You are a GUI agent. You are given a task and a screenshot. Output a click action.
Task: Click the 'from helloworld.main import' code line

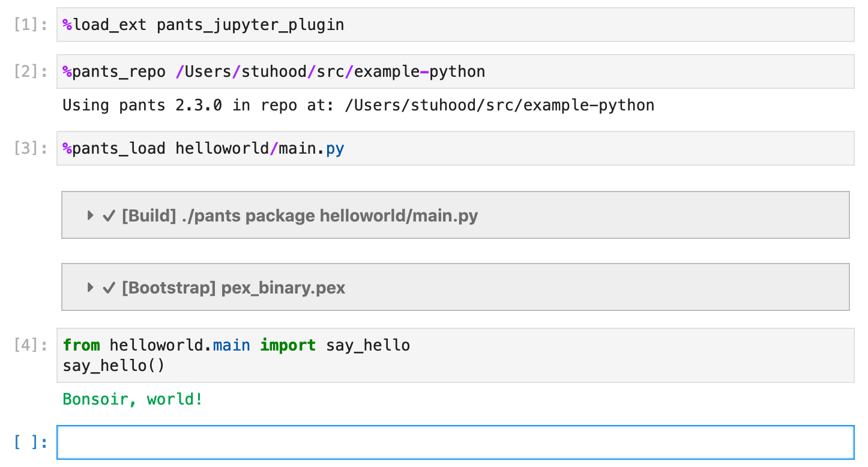(236, 346)
